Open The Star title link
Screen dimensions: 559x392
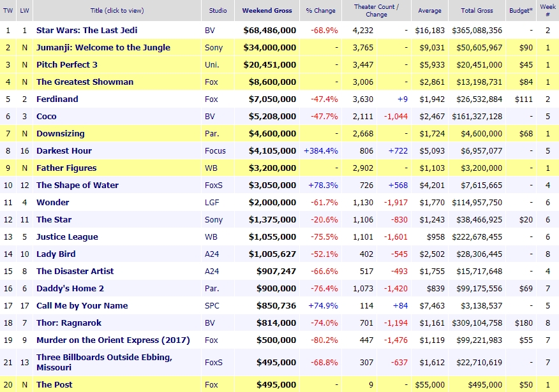(x=54, y=220)
